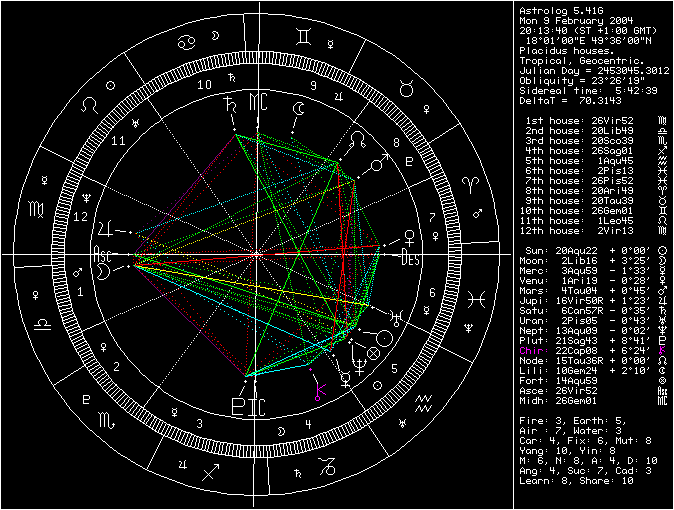This screenshot has height=510, width=674.
Task: Select the house 10 number in the wheel
Action: coord(203,85)
